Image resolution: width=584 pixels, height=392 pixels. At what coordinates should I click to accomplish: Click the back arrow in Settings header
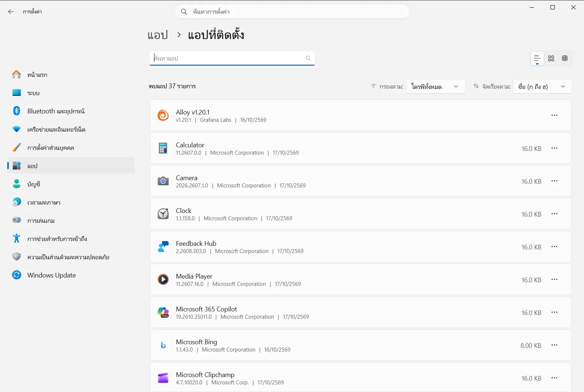click(11, 12)
